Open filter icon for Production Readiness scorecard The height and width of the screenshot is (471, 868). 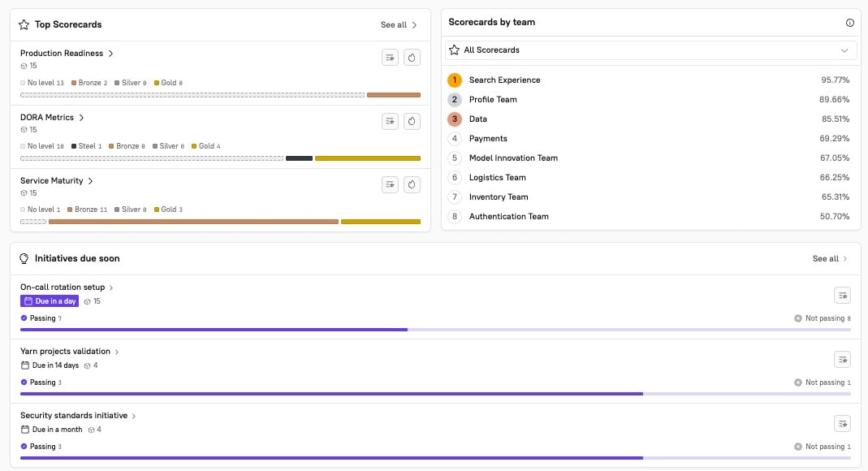click(390, 58)
